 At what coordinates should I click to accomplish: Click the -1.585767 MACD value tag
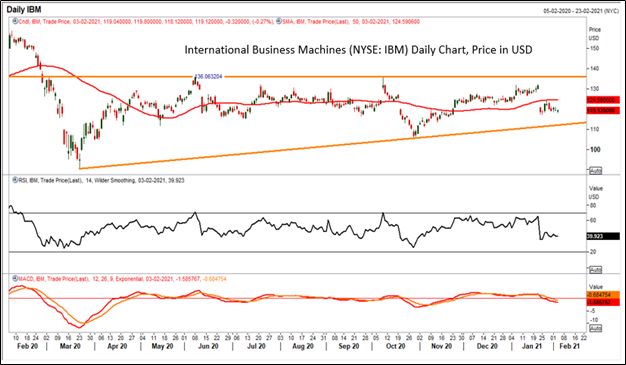pyautogui.click(x=603, y=302)
